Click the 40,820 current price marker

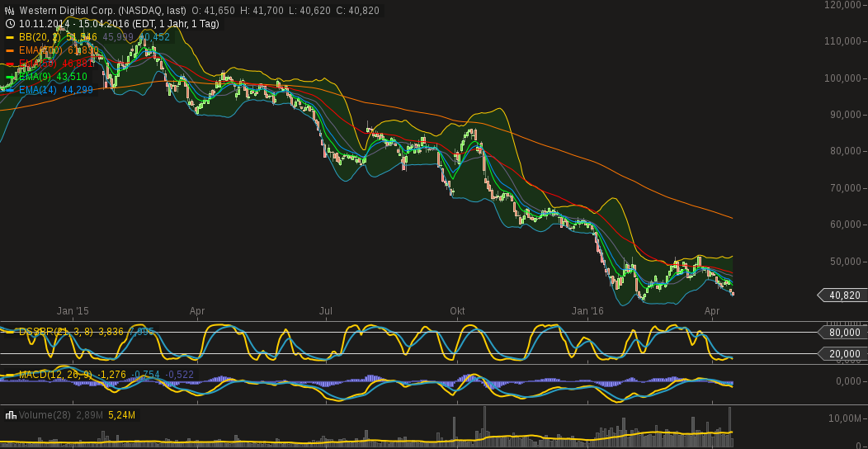coord(844,295)
